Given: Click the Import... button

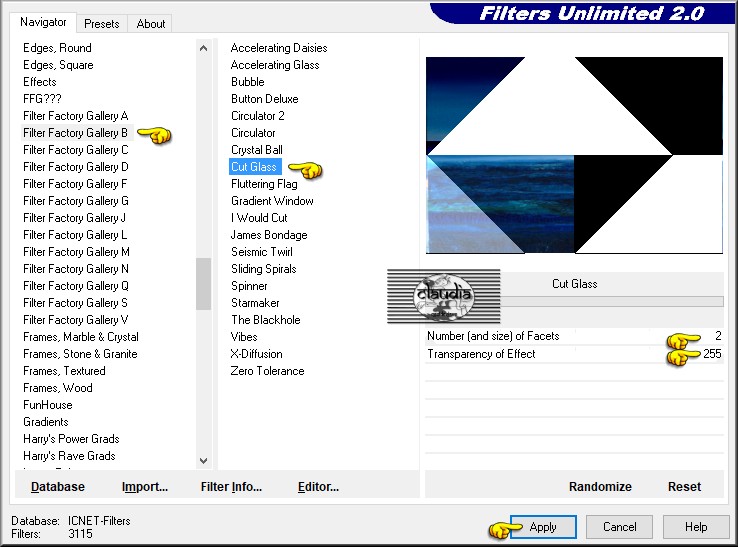Looking at the screenshot, I should click(145, 486).
